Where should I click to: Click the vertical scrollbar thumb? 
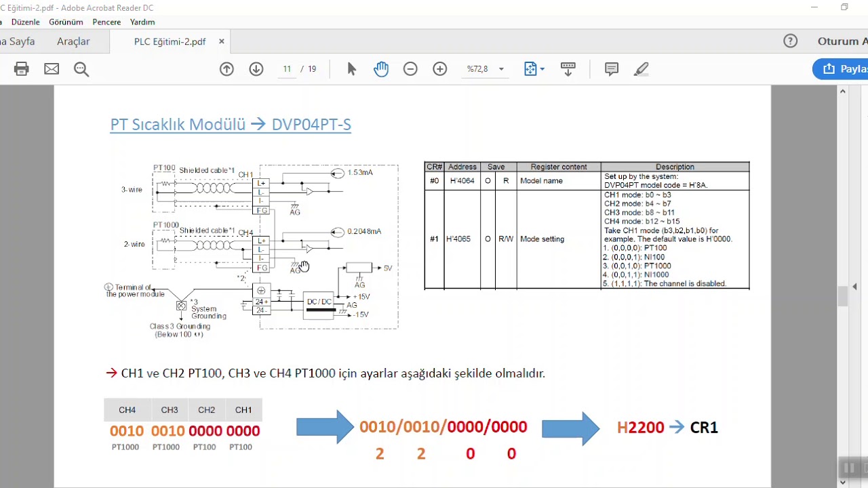pyautogui.click(x=843, y=296)
